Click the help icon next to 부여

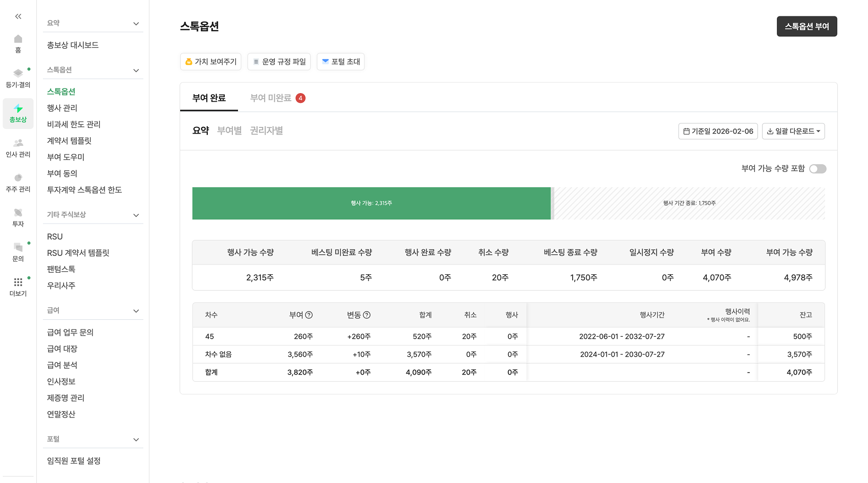(x=309, y=315)
